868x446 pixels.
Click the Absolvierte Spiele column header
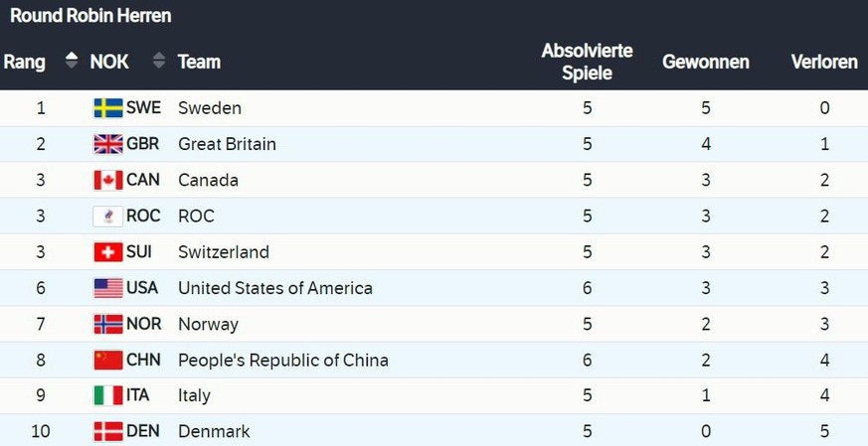587,62
